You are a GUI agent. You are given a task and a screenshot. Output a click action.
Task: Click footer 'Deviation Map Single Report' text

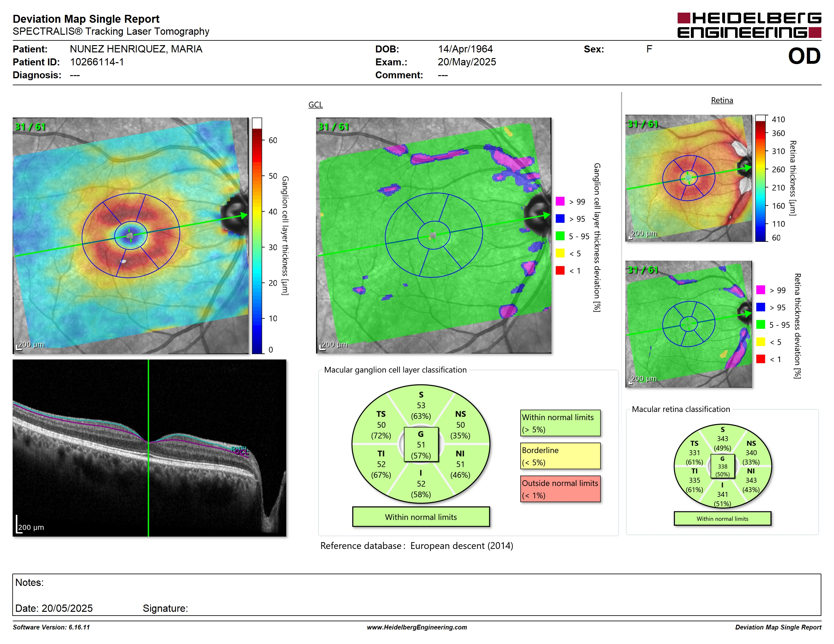point(778,627)
